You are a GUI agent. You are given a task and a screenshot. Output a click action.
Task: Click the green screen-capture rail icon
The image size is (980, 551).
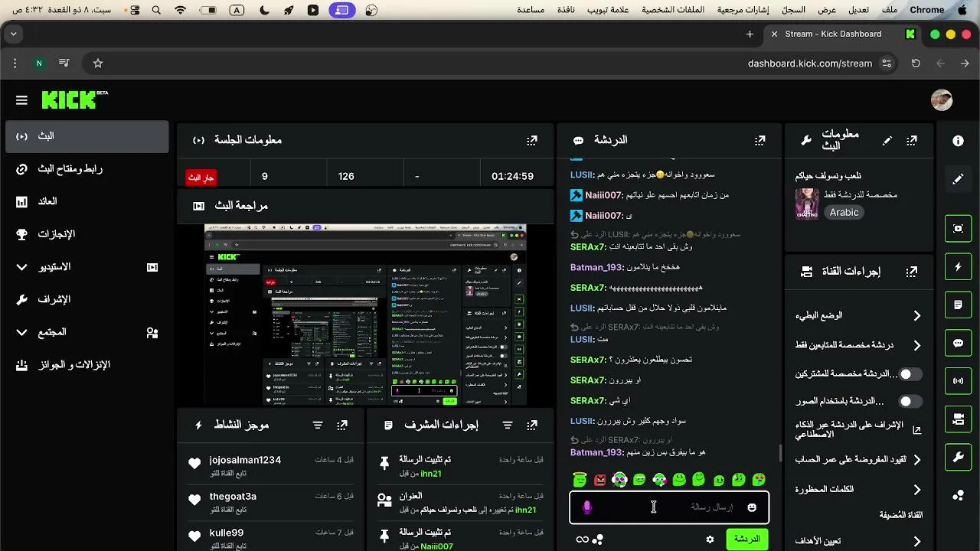(958, 228)
